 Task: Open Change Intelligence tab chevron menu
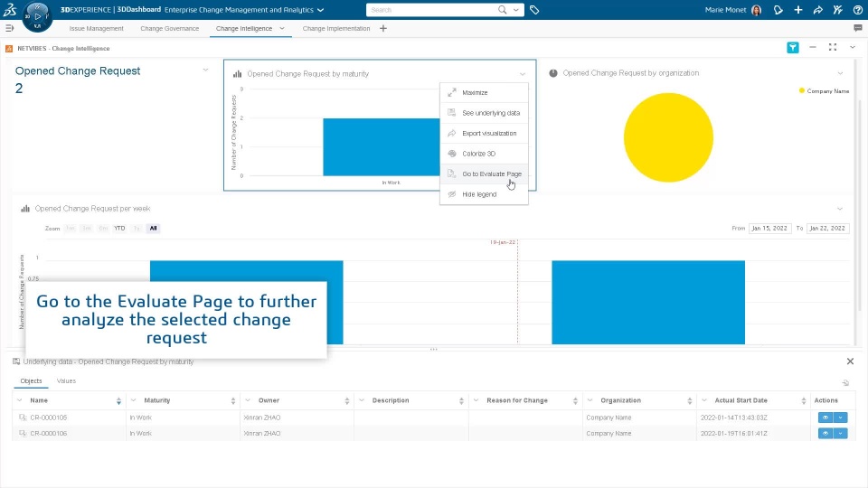(x=282, y=28)
